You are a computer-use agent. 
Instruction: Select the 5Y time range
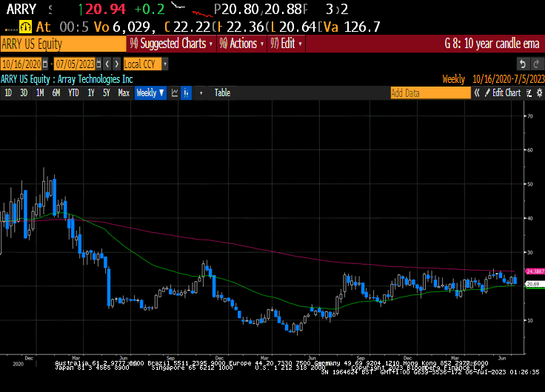tap(107, 92)
